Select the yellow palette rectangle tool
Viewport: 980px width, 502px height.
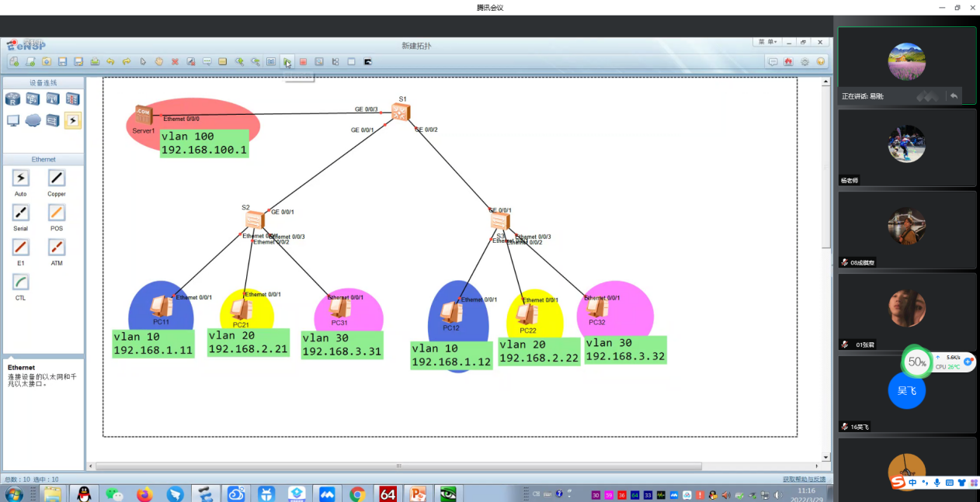(223, 61)
